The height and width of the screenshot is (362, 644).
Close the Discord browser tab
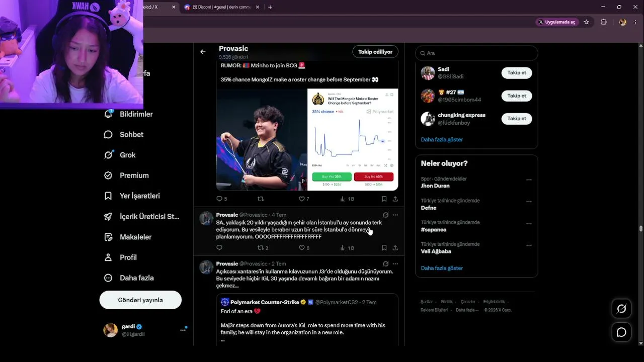coord(258,7)
